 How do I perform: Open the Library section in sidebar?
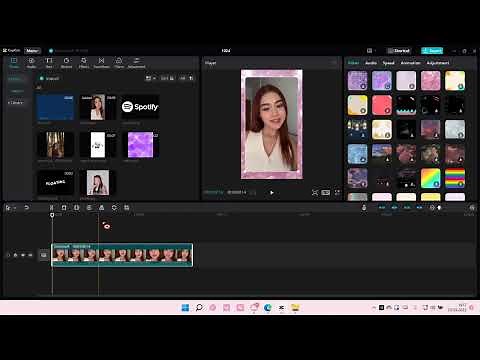(16, 102)
